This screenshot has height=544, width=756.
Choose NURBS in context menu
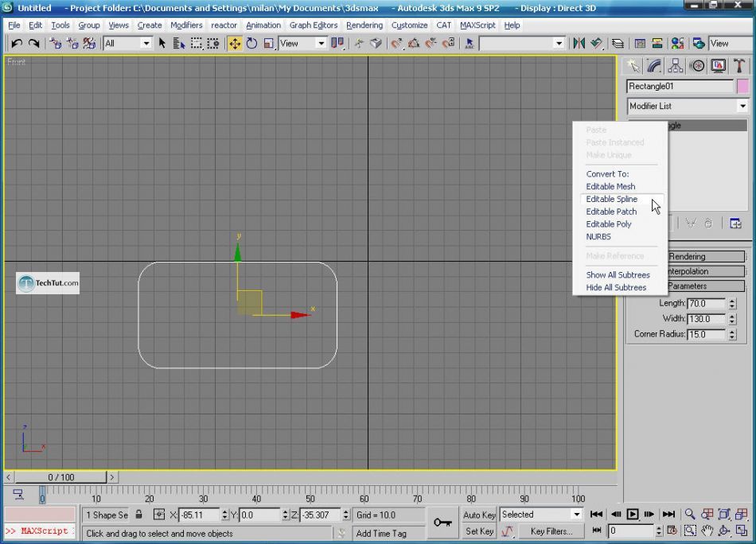pos(598,236)
